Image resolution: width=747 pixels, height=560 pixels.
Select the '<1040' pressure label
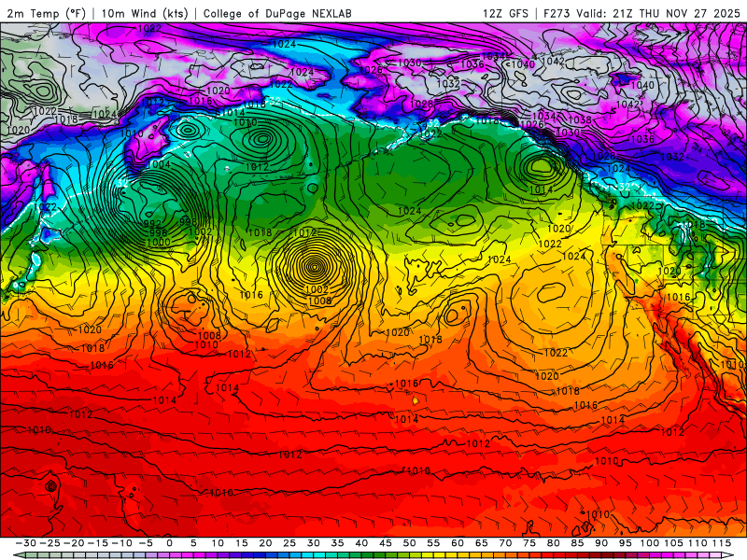(520, 64)
